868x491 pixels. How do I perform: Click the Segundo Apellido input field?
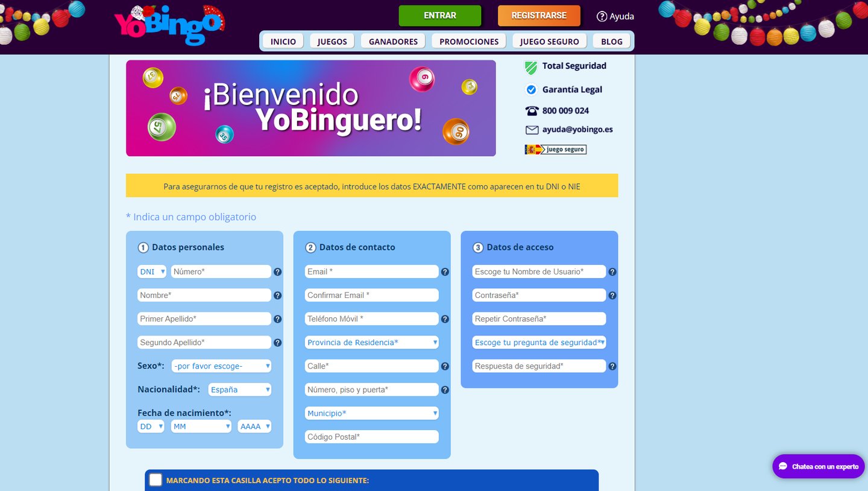(204, 342)
